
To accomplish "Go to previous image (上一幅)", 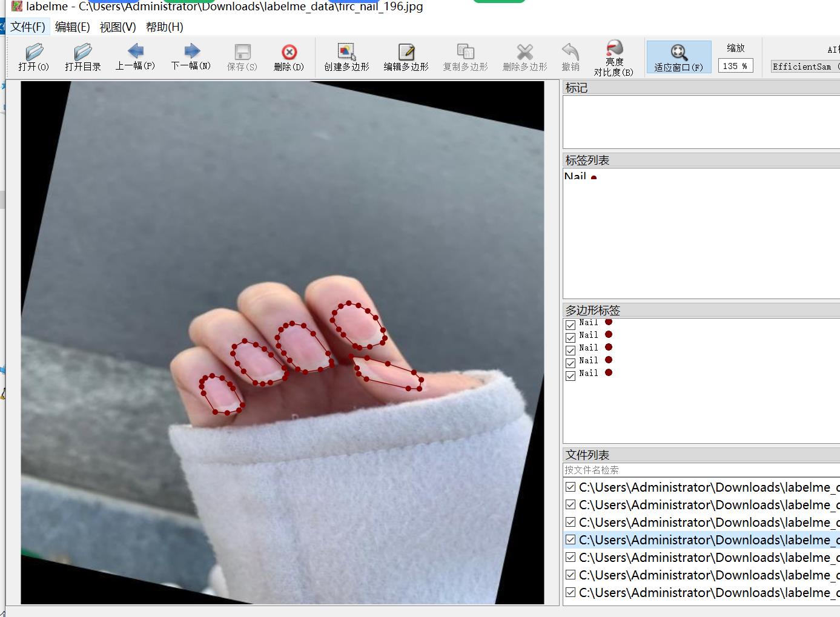I will coord(135,57).
